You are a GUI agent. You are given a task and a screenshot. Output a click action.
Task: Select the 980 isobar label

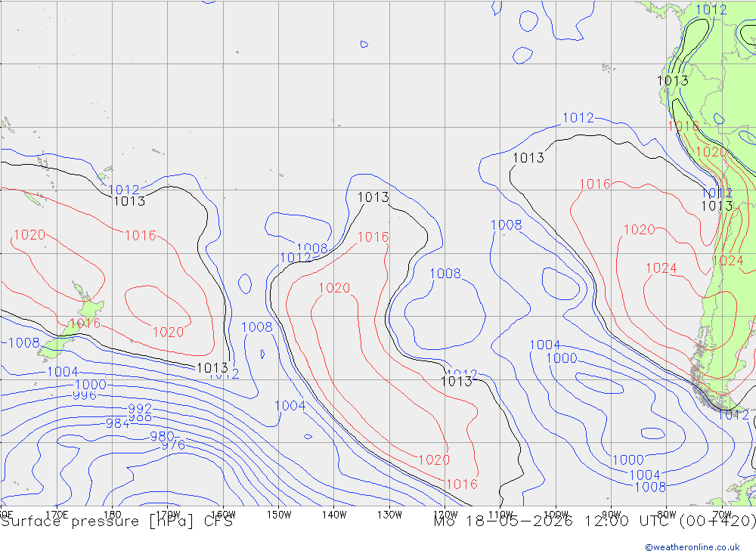[162, 436]
